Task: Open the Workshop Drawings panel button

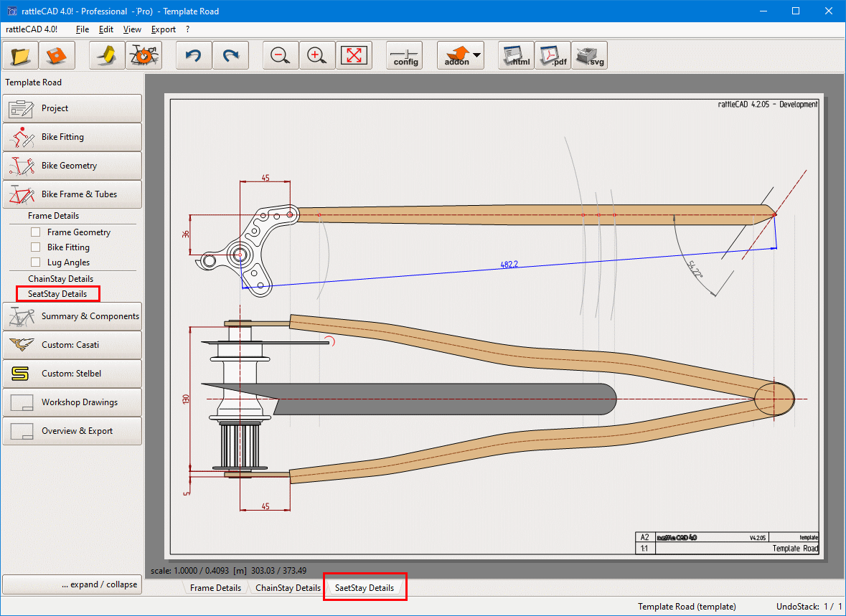Action: [72, 402]
